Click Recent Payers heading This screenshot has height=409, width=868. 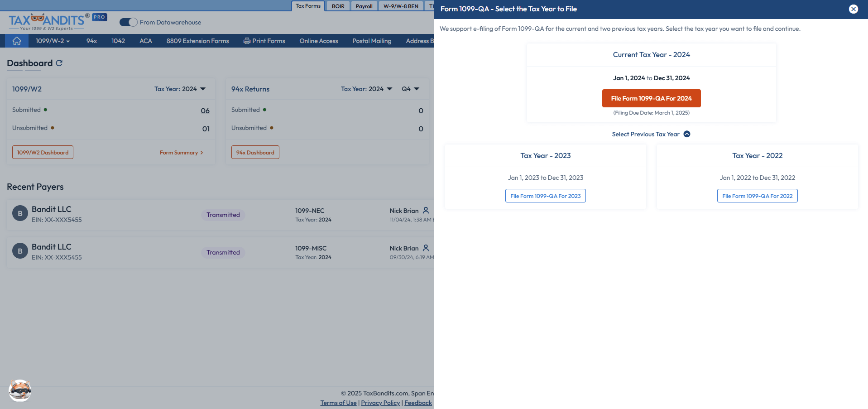(x=35, y=187)
